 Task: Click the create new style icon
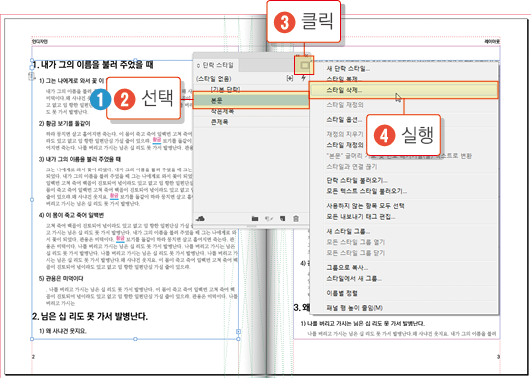[282, 219]
